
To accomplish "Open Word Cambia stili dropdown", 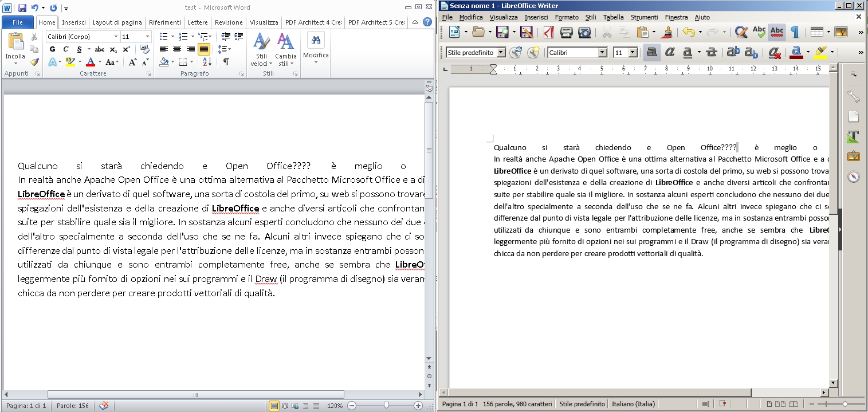I will tap(285, 50).
